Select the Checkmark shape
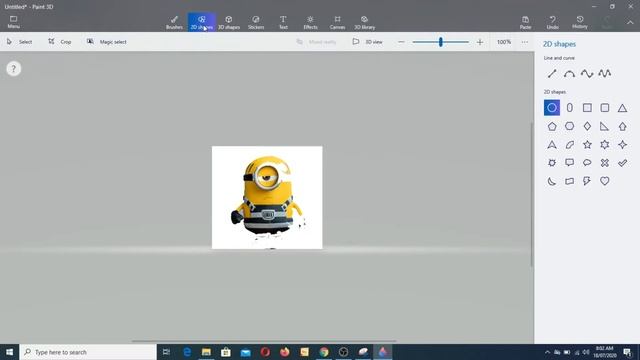The image size is (640, 360). (622, 163)
